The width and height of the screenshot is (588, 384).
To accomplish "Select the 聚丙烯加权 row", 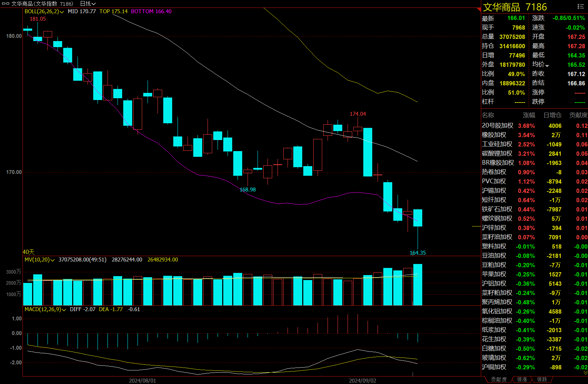I will [x=534, y=302].
